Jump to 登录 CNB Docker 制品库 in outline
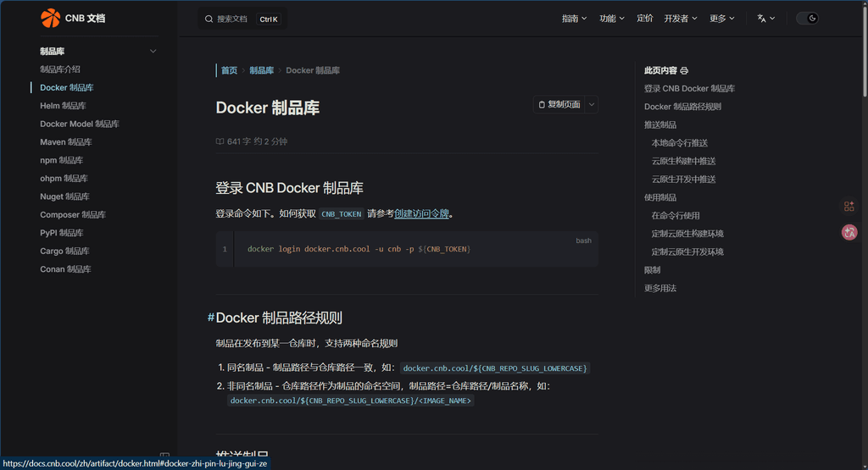868x470 pixels. (689, 88)
